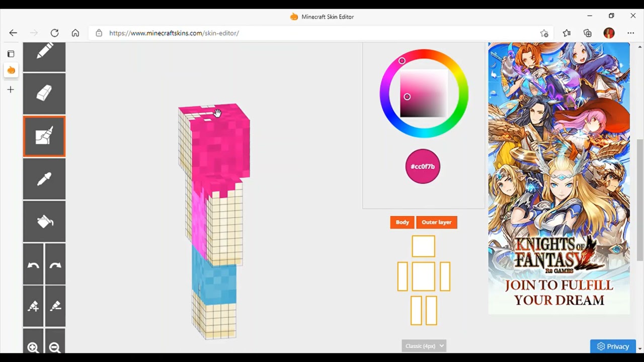644x362 pixels.
Task: Toggle the first arm in body selector
Action: 403,277
